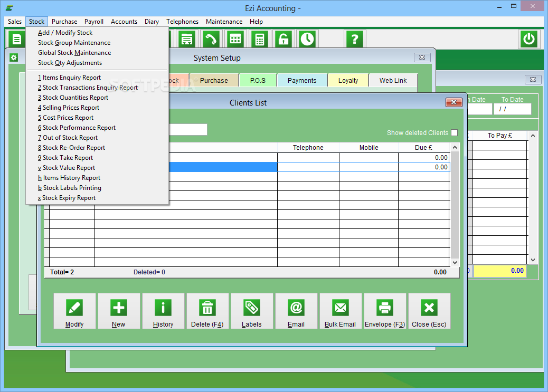Open Stock Take Report

pos(98,158)
